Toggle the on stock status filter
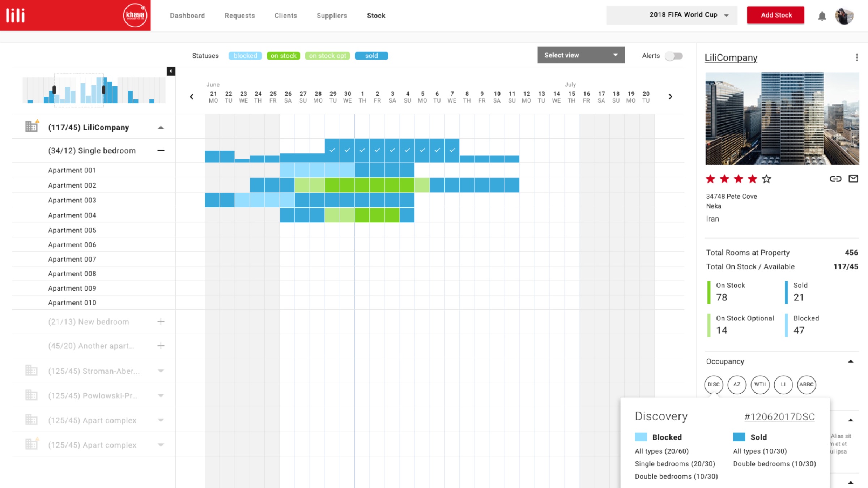868x488 pixels. coord(283,56)
